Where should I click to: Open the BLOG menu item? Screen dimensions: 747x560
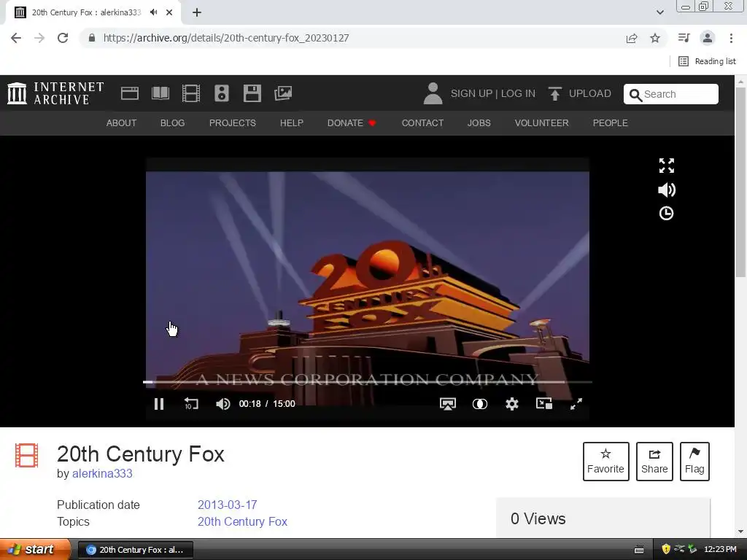[x=172, y=122]
